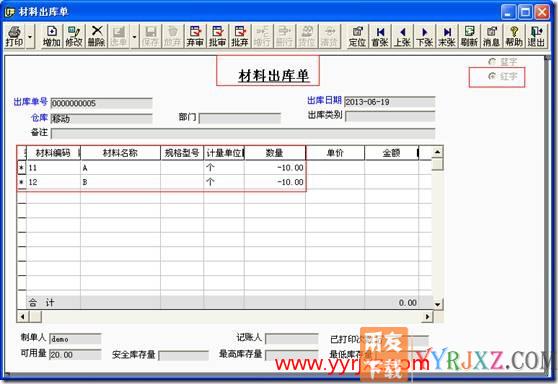
Task: Click the 材料编码 column header
Action: point(53,153)
